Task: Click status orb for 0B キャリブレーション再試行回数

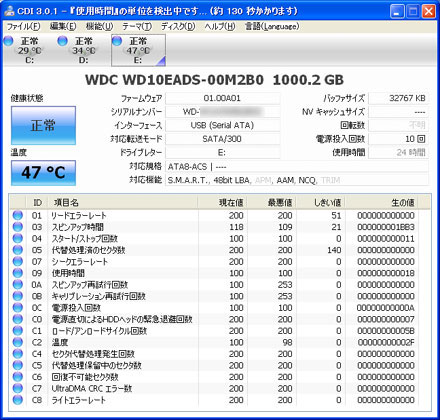Action: (x=18, y=296)
